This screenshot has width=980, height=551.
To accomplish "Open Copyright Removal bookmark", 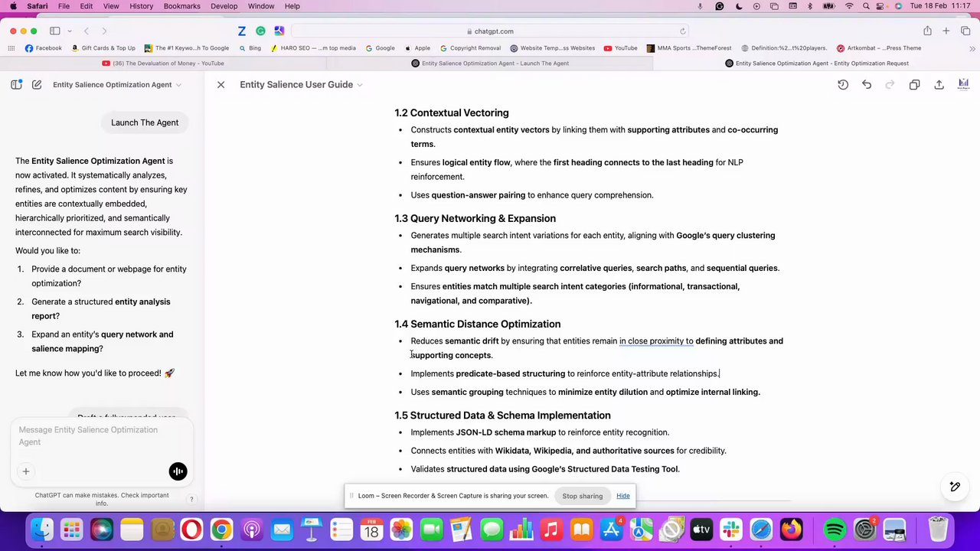I will [470, 48].
